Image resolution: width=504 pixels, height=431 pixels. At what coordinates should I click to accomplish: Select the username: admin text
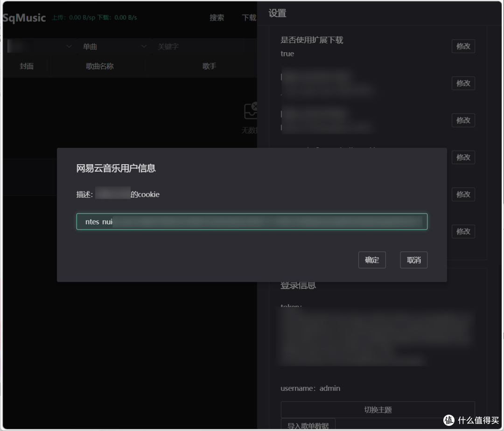310,388
